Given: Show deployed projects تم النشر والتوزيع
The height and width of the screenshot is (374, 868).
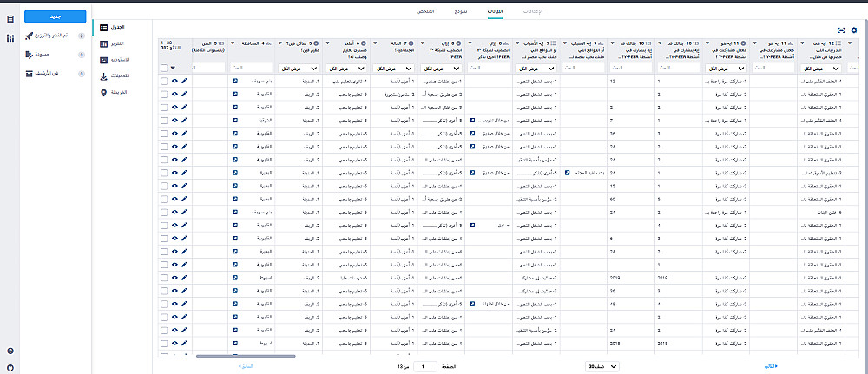Looking at the screenshot, I should pyautogui.click(x=55, y=36).
